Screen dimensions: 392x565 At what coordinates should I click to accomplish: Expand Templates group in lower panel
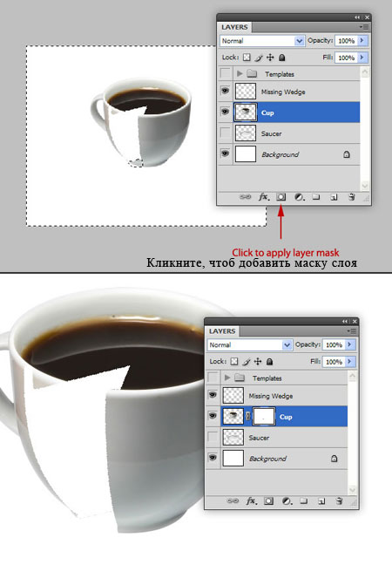(227, 378)
